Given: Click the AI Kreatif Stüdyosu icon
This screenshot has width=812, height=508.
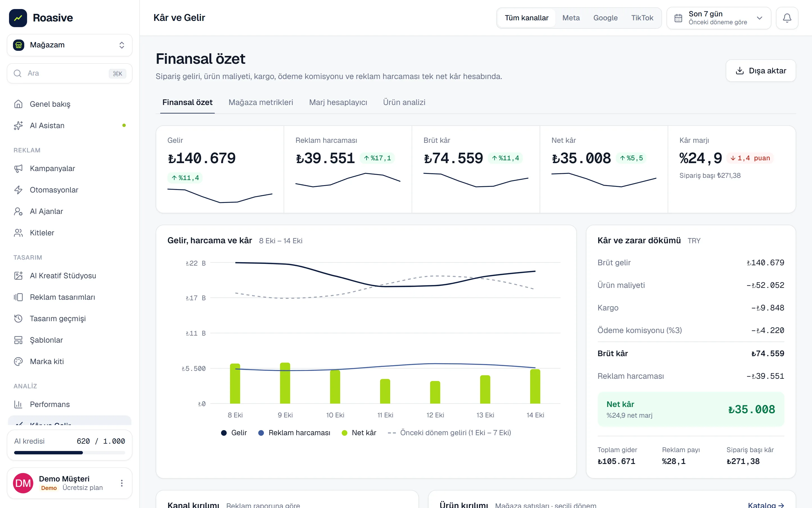Looking at the screenshot, I should [x=18, y=276].
